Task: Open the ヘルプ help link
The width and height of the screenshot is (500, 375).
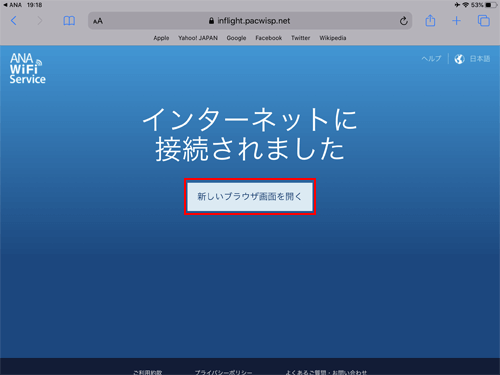Action: click(x=431, y=59)
